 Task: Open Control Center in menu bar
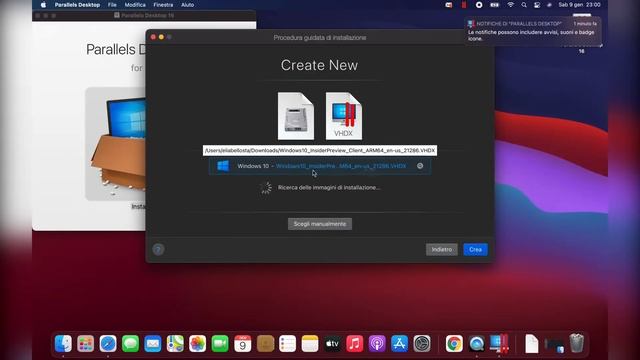(537, 5)
